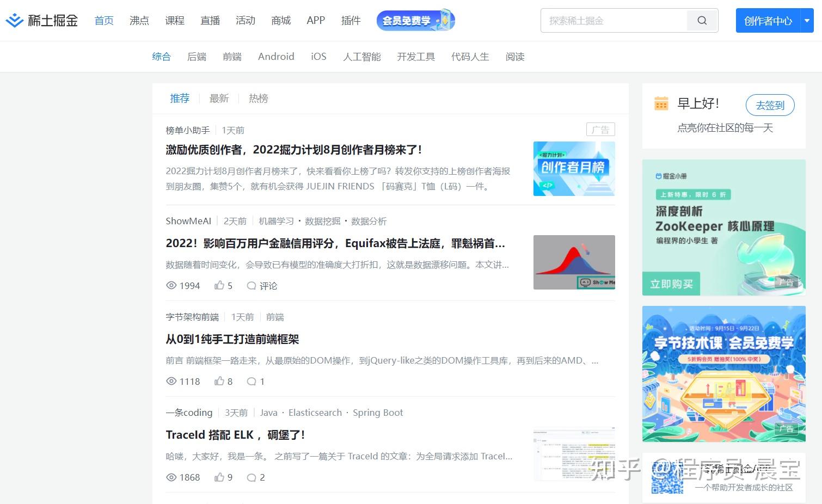Open 直播 in top navigation
Image resolution: width=822 pixels, height=504 pixels.
[x=210, y=21]
